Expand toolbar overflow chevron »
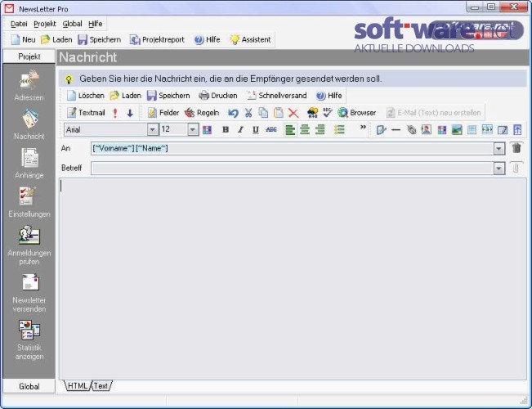532x409 pixels. pos(363,127)
